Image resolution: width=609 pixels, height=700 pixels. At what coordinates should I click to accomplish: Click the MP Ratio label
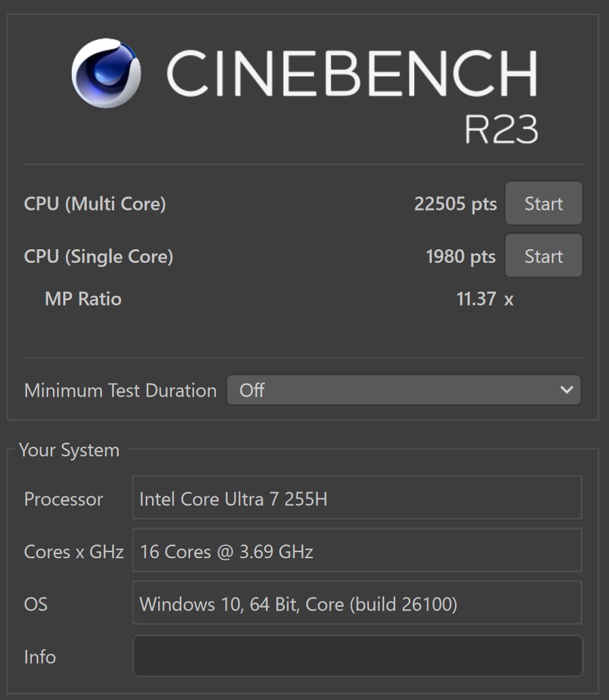click(83, 299)
